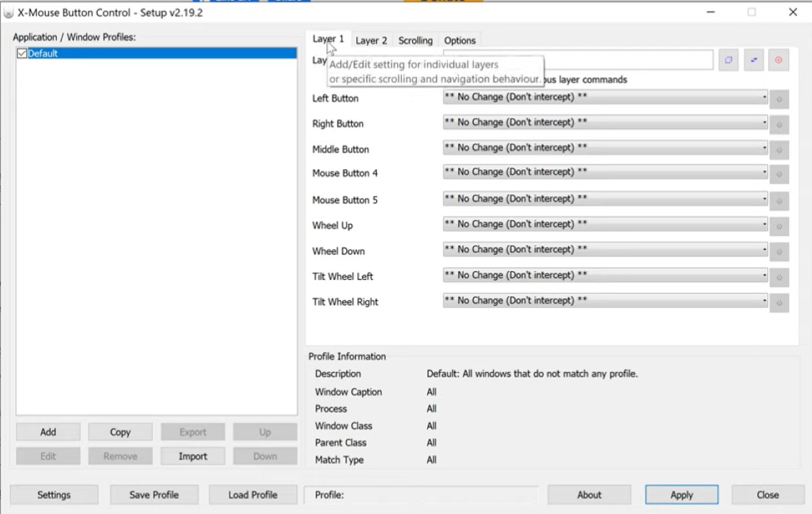This screenshot has width=812, height=514.
Task: Click gear icon beside Mouse Button 5 dropdown
Action: tap(780, 200)
